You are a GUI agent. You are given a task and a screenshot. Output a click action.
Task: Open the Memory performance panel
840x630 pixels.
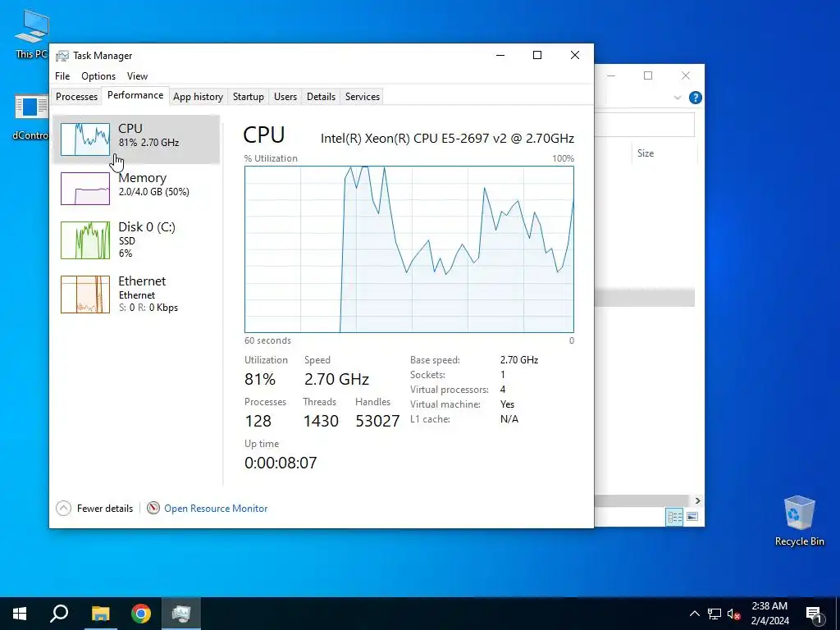(x=136, y=189)
